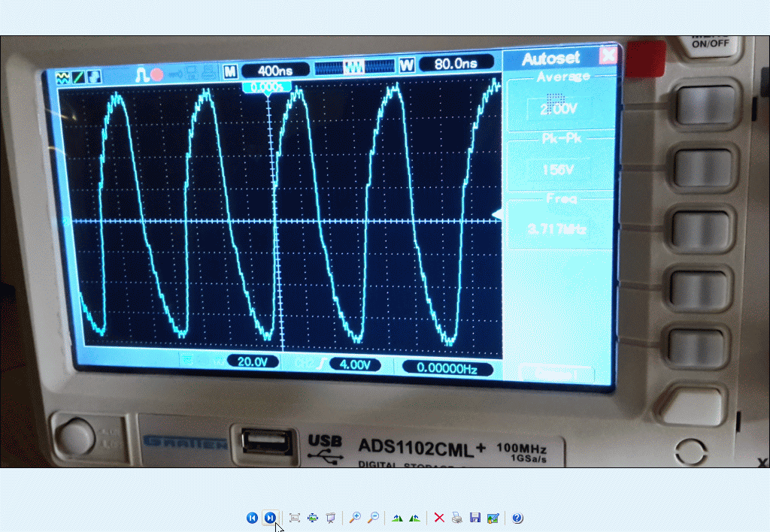Delete the image with the red X

point(439,518)
